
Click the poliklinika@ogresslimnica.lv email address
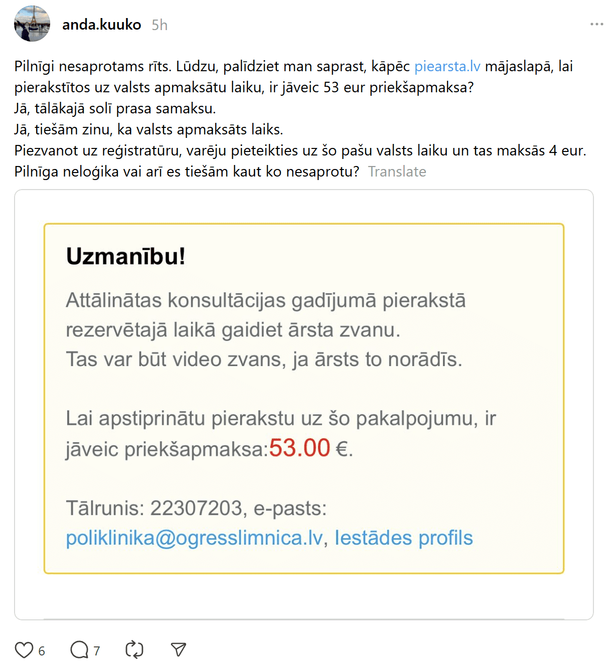pos(194,538)
